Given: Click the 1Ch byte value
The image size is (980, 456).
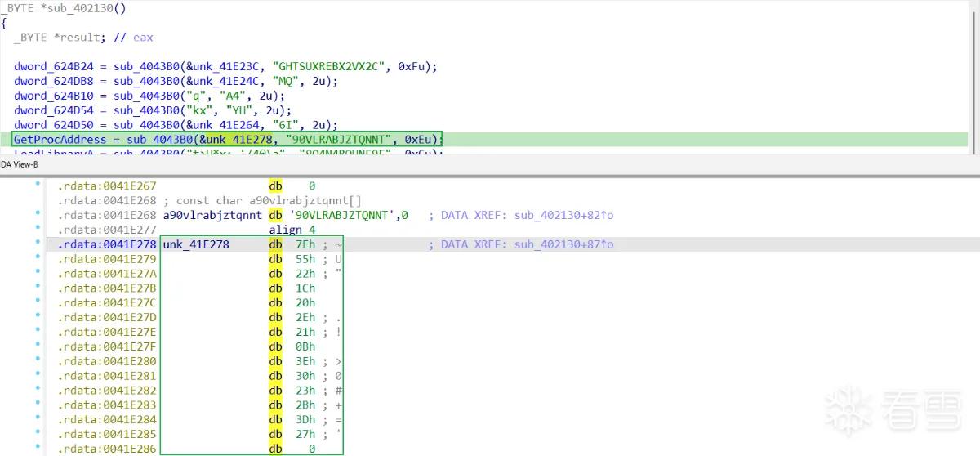Looking at the screenshot, I should click(307, 288).
